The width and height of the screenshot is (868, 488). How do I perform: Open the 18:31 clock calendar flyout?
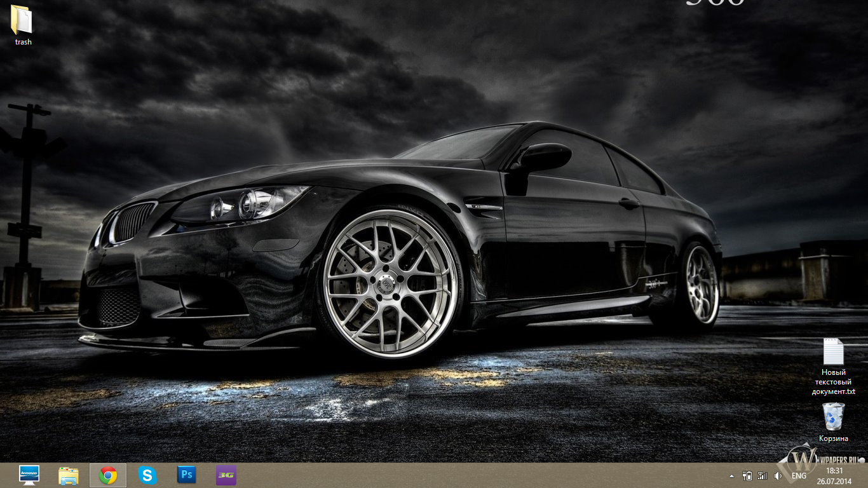click(x=834, y=475)
